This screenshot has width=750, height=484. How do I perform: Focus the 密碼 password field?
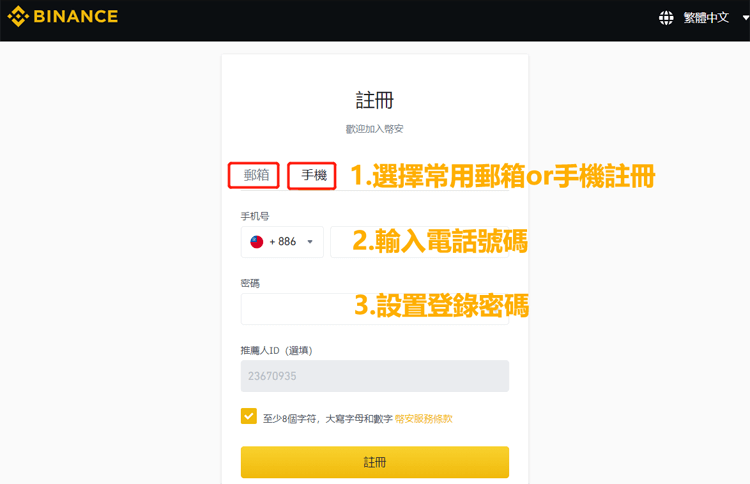(x=375, y=309)
